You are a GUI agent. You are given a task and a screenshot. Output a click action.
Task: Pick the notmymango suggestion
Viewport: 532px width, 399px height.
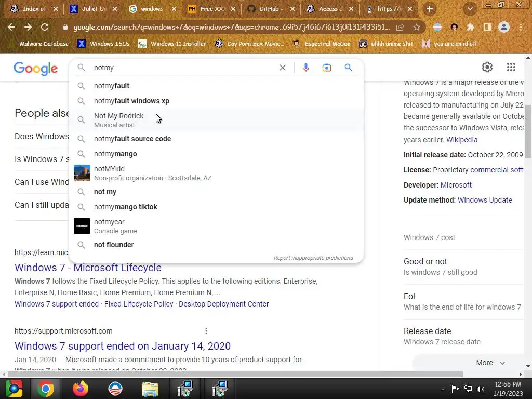tap(217, 154)
